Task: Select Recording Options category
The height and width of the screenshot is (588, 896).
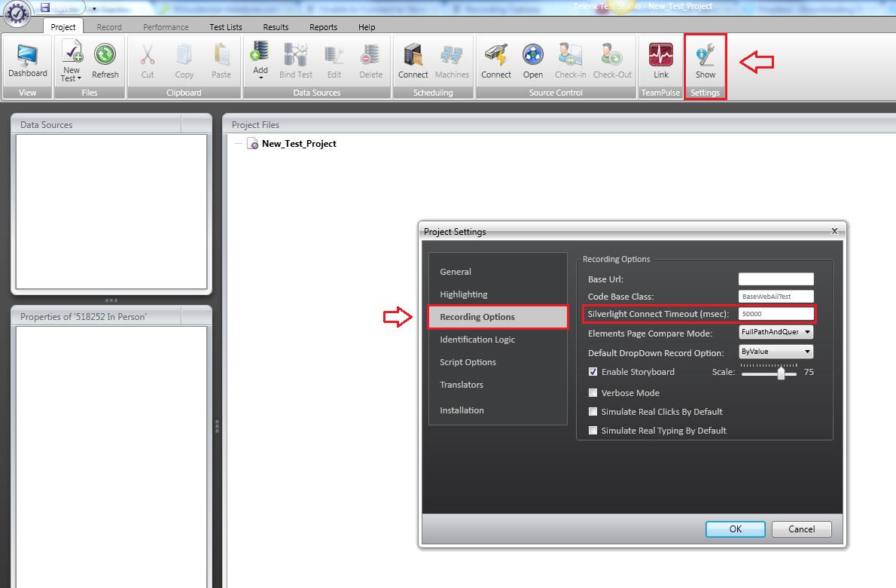Action: (x=498, y=317)
